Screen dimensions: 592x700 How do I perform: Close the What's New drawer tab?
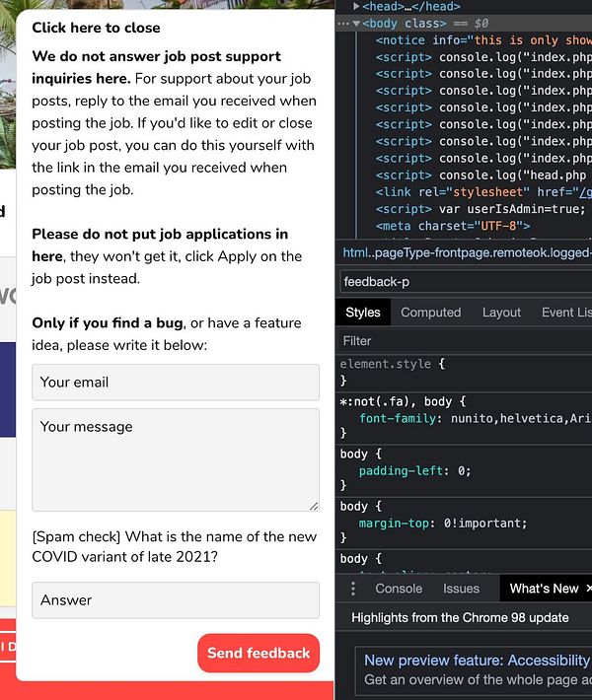coord(588,589)
